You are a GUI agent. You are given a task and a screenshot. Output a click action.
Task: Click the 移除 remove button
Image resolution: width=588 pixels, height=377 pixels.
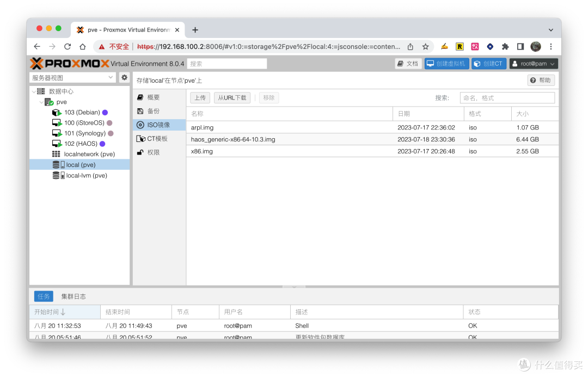pyautogui.click(x=269, y=98)
